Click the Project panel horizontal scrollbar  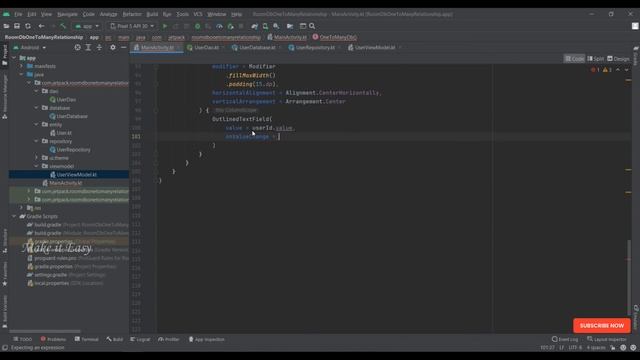(x=45, y=331)
